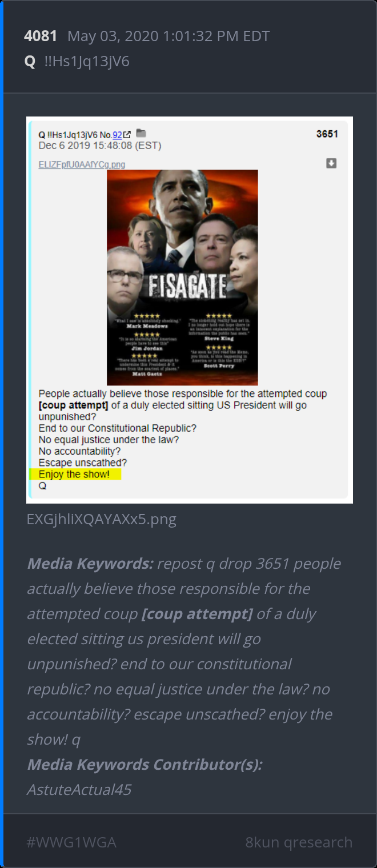Click the download arrow icon under 3651

(x=331, y=163)
